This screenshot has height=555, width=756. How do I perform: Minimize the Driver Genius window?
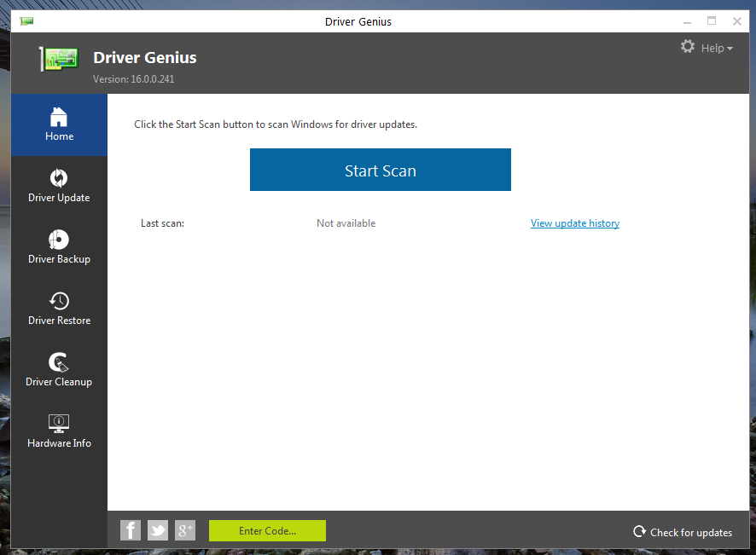pyautogui.click(x=687, y=21)
